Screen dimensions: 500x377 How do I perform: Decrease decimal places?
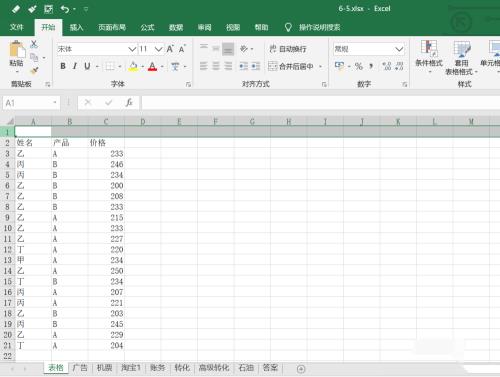click(x=399, y=66)
